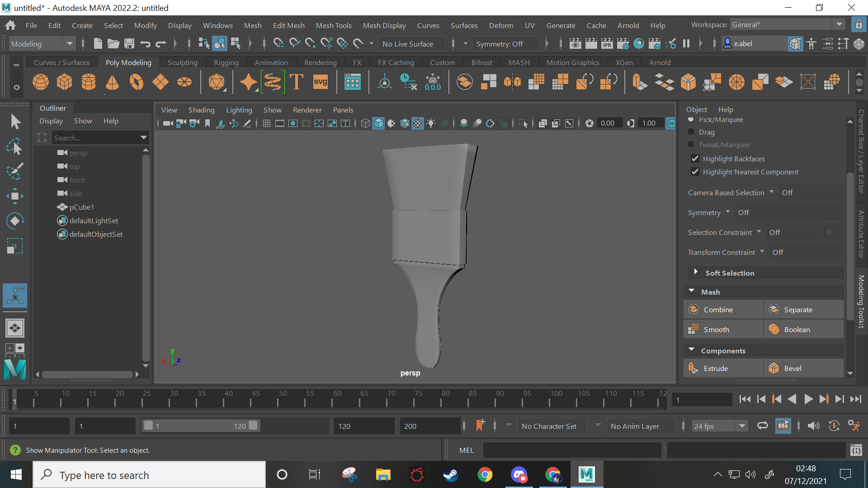Click the Home icon in menu bar
Viewport: 868px width, 488px height.
10,25
